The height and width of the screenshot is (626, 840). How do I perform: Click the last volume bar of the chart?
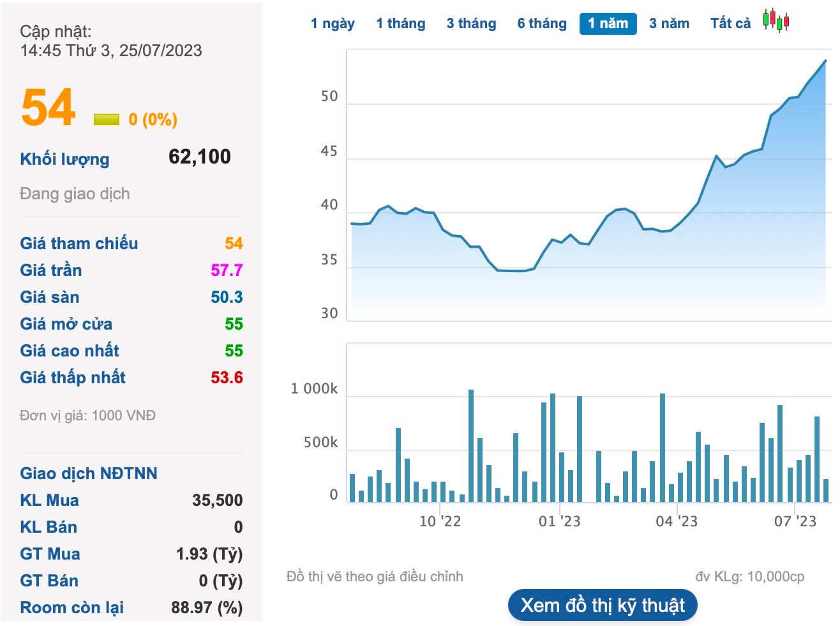[x=826, y=491]
